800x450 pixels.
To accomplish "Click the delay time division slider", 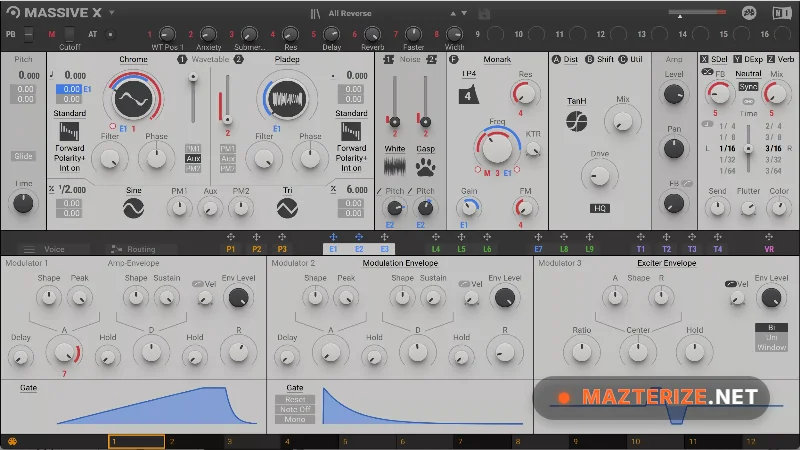I will tap(748, 147).
